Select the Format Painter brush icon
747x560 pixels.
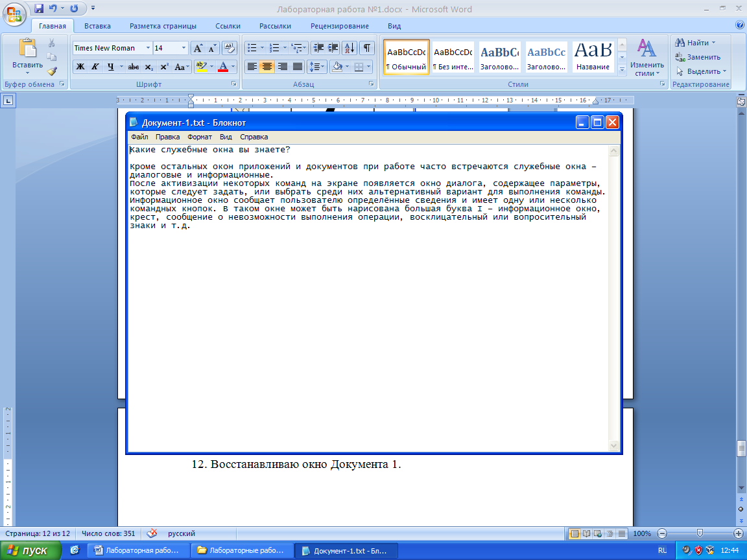click(51, 71)
